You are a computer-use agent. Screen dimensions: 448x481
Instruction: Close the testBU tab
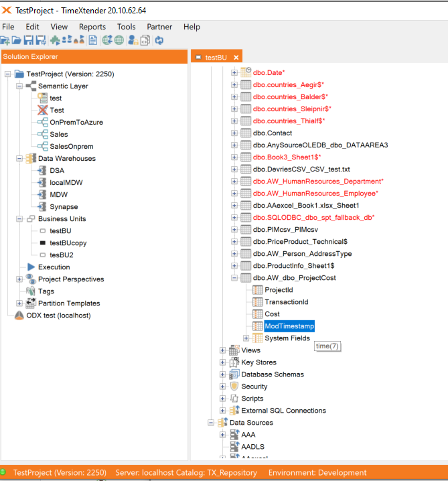(236, 58)
